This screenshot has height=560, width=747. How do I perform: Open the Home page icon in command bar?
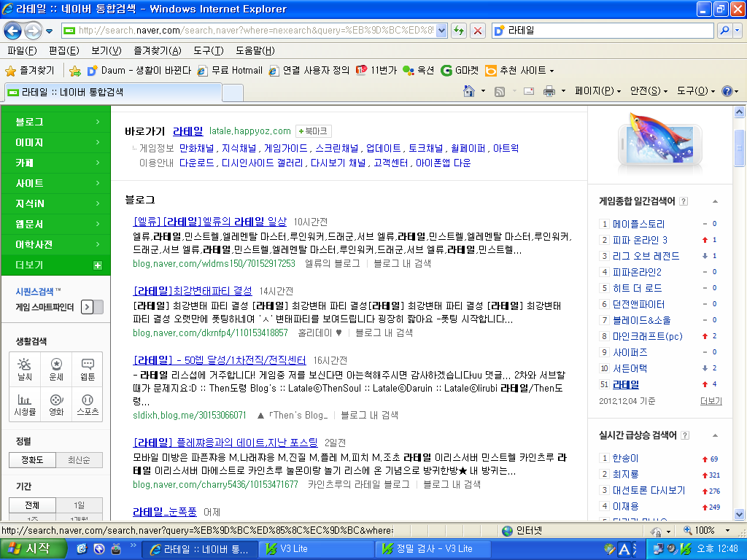click(x=469, y=91)
